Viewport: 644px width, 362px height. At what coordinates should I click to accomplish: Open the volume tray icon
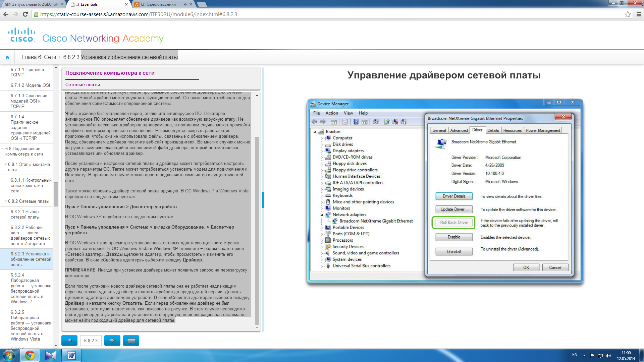coord(609,355)
